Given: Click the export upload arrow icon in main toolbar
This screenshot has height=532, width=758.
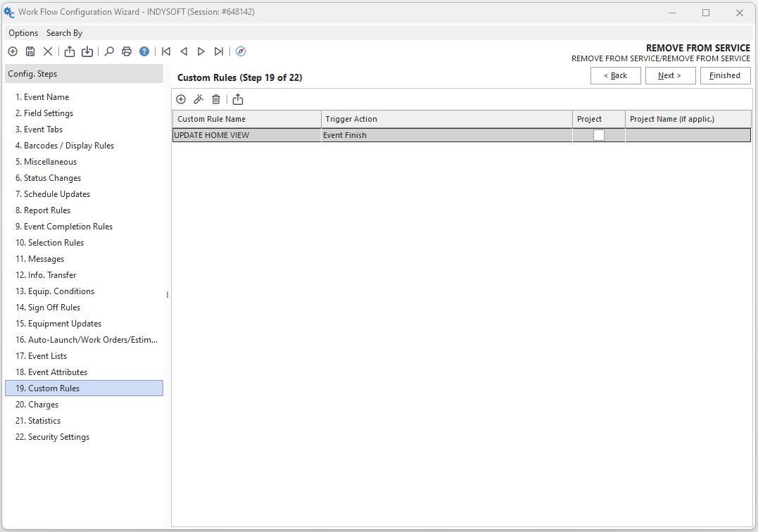Looking at the screenshot, I should pyautogui.click(x=70, y=51).
